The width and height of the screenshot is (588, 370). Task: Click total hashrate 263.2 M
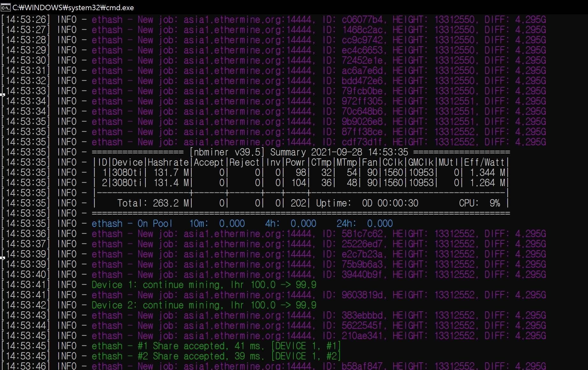point(171,203)
